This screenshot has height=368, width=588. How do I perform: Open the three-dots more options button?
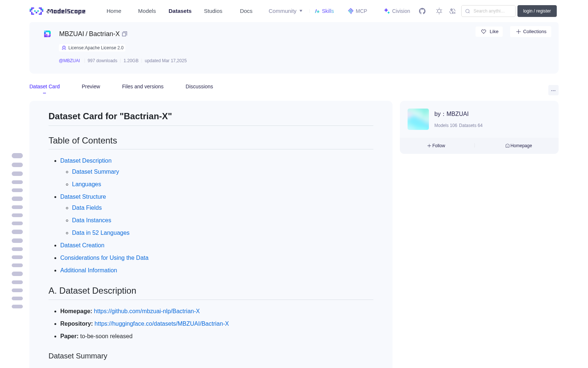pyautogui.click(x=553, y=90)
